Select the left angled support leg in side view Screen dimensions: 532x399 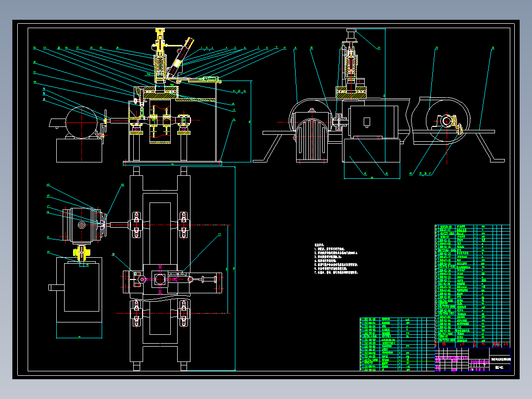pos(268,147)
